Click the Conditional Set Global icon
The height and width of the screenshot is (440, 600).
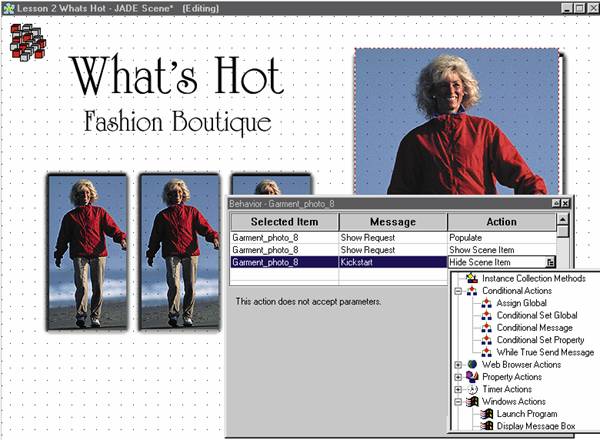487,315
